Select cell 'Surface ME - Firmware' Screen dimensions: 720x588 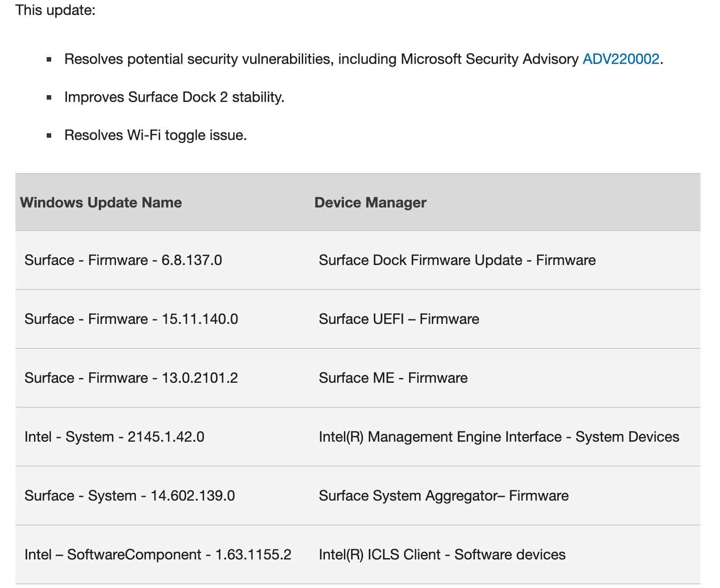393,378
